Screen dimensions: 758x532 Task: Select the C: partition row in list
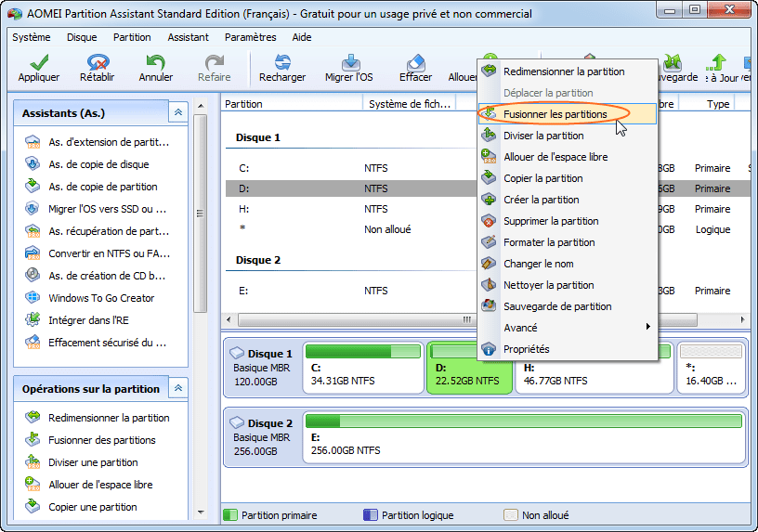[x=351, y=168]
